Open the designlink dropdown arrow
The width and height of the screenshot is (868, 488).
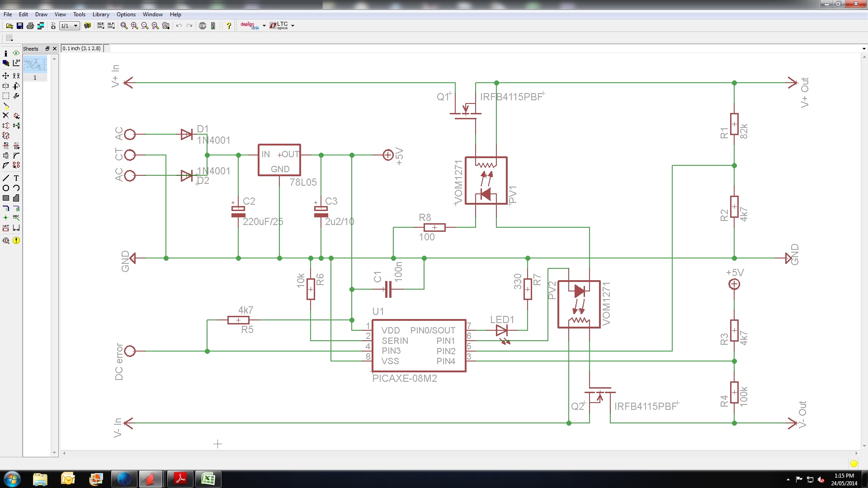coord(264,26)
